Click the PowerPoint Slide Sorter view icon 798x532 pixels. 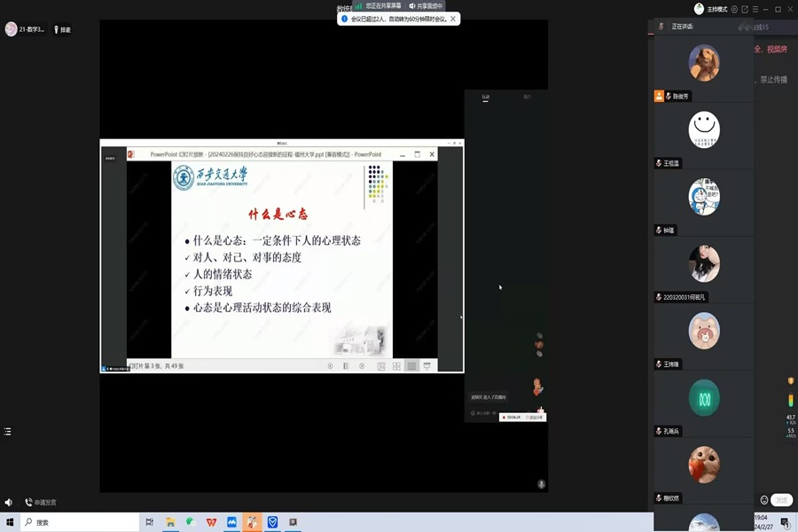click(396, 366)
